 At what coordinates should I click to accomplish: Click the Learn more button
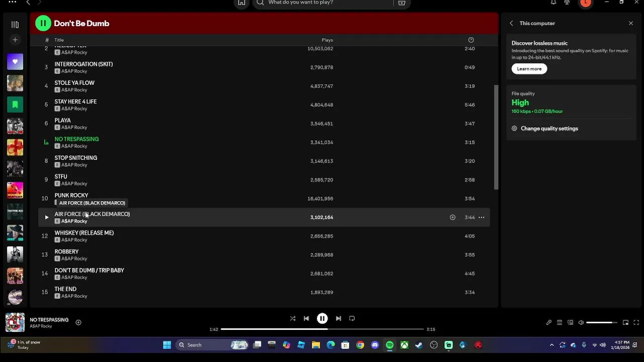[x=529, y=69]
